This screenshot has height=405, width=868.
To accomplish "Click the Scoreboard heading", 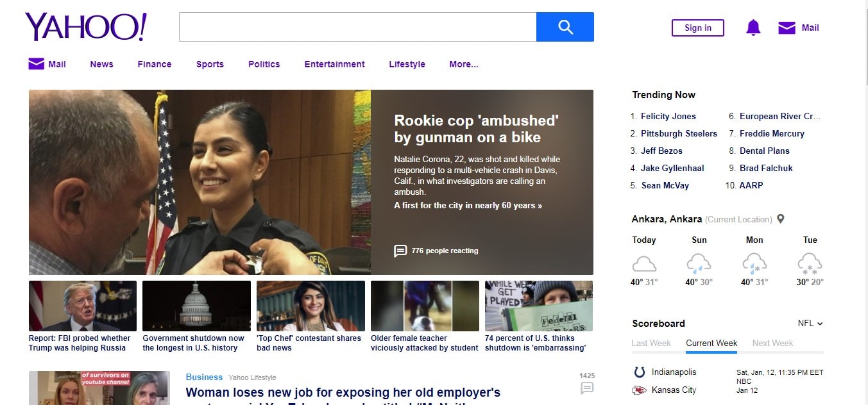I will coord(658,323).
